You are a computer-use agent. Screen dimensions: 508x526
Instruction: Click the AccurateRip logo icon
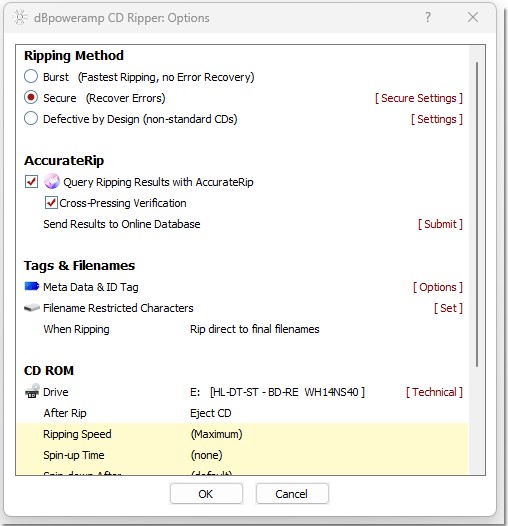tap(52, 181)
